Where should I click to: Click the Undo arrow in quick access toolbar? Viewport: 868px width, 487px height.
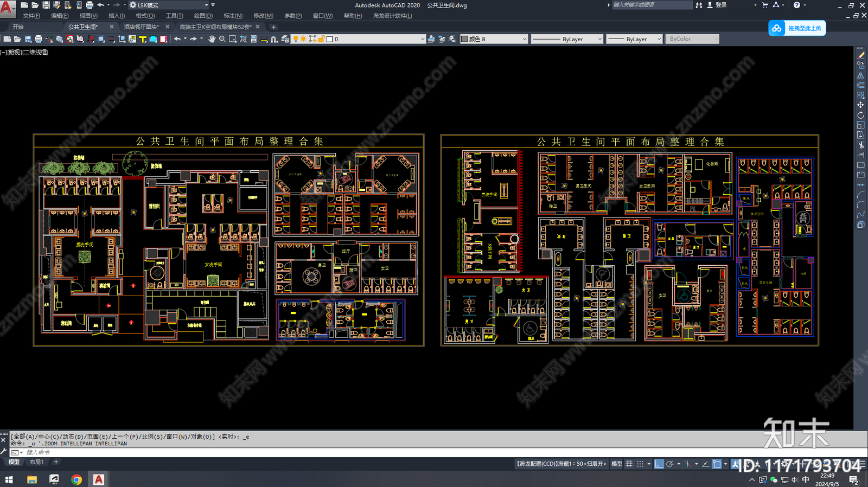(100, 5)
